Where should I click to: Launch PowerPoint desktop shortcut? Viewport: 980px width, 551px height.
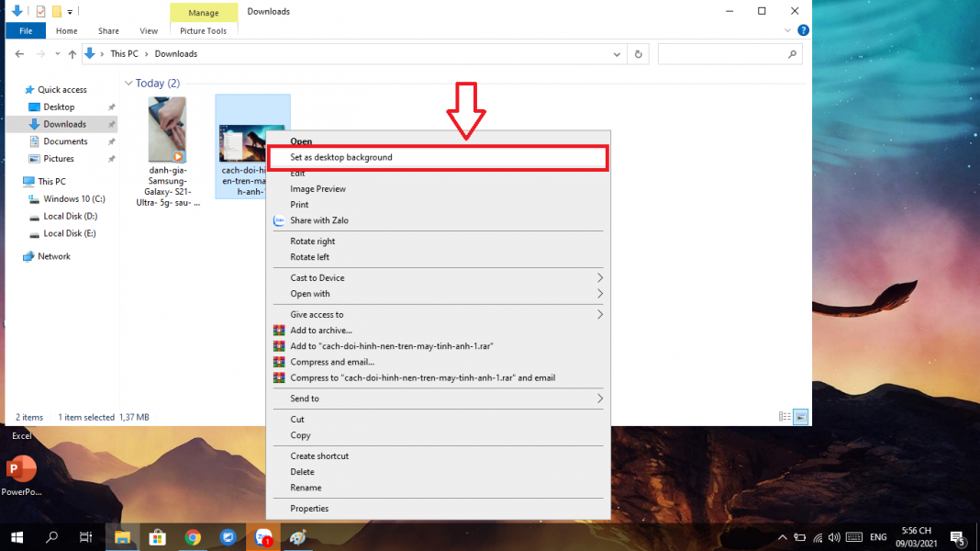20,470
